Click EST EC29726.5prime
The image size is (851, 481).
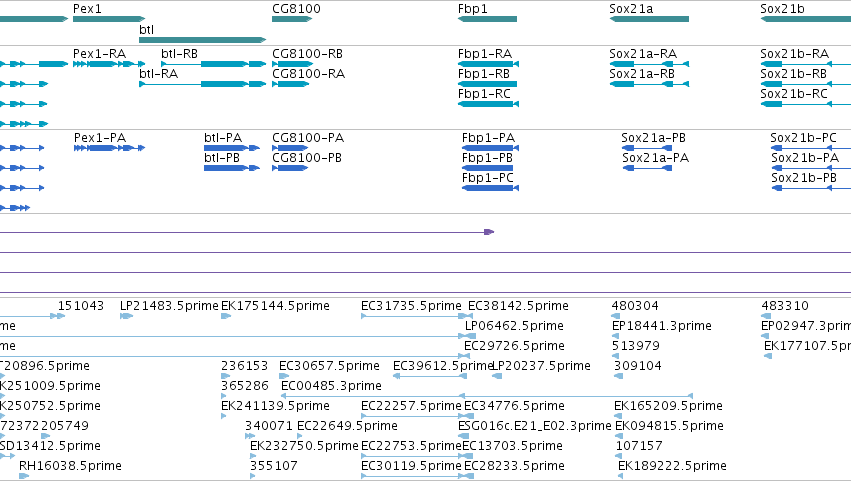(x=514, y=346)
